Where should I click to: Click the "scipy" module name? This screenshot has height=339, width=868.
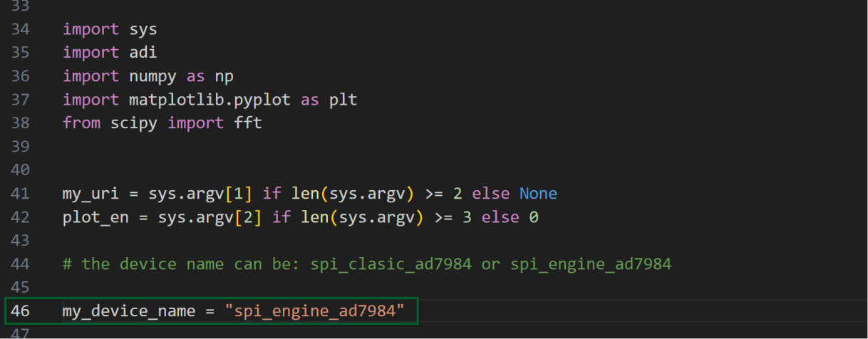coord(133,123)
